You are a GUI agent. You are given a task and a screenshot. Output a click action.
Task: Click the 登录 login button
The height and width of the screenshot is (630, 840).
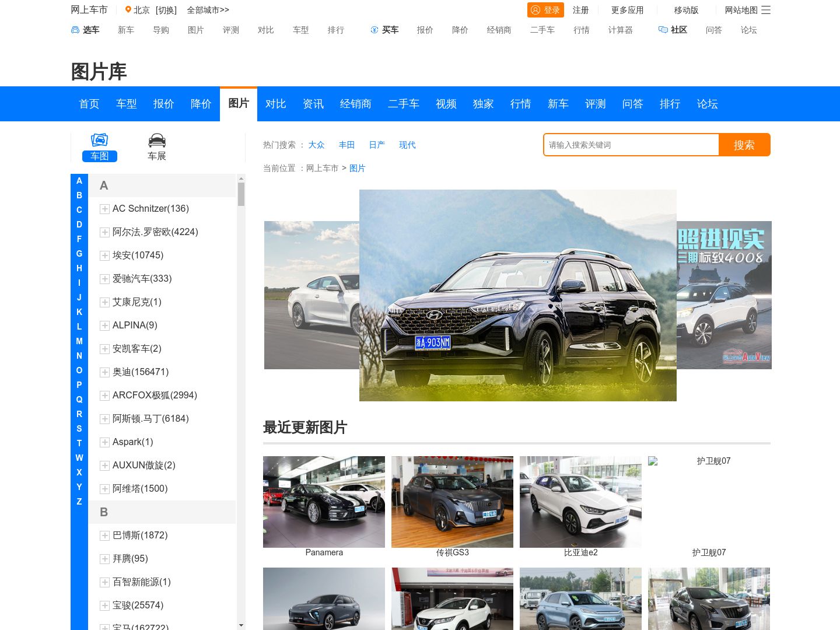coord(545,10)
